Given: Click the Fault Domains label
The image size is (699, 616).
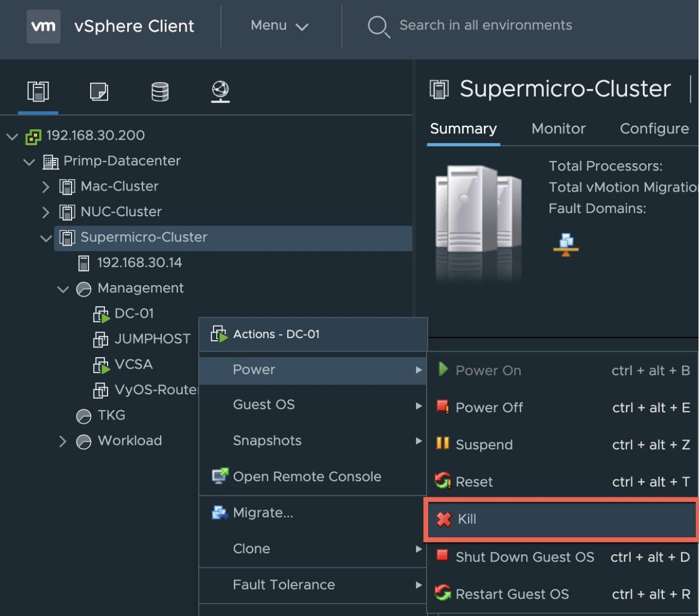Looking at the screenshot, I should [x=597, y=209].
